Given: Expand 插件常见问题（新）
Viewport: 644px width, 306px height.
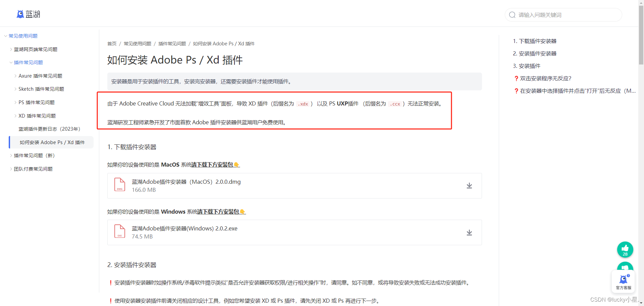Looking at the screenshot, I should pos(11,156).
